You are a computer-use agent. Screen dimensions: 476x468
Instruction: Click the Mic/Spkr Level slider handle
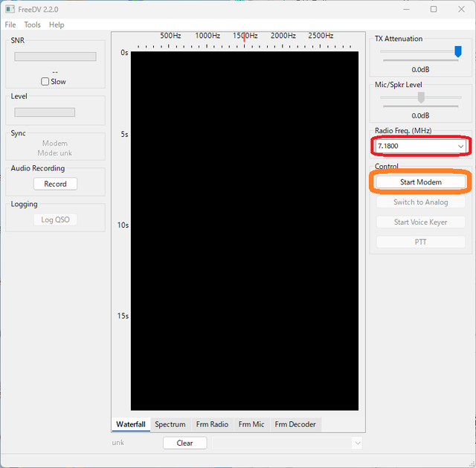tap(421, 97)
